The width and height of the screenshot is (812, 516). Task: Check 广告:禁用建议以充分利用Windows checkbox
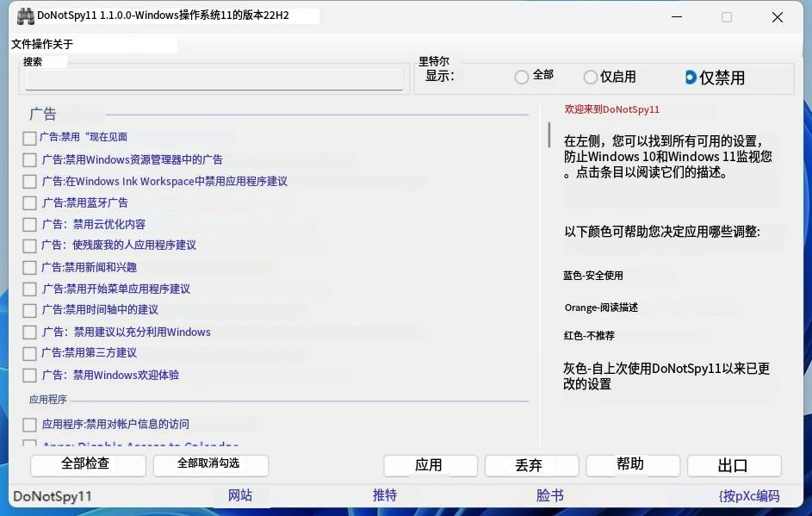[29, 333]
